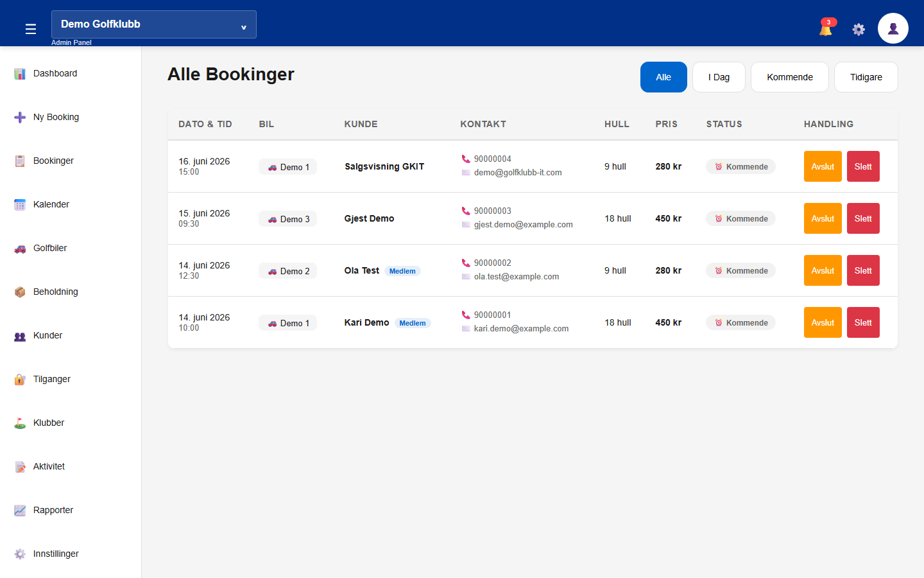The height and width of the screenshot is (578, 924).
Task: Click the KUNDE column header
Action: click(x=361, y=124)
